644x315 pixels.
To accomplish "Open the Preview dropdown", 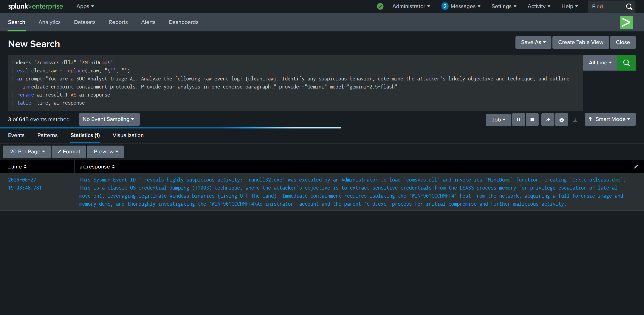I will tap(105, 152).
